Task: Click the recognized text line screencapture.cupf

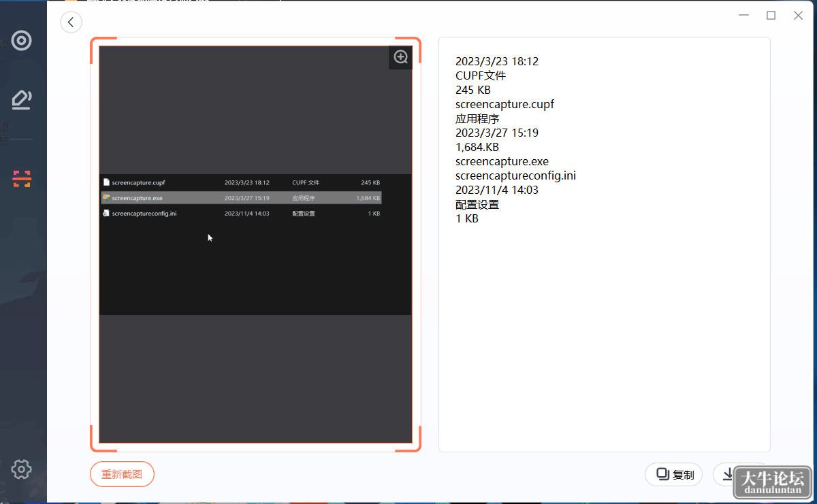Action: click(504, 104)
